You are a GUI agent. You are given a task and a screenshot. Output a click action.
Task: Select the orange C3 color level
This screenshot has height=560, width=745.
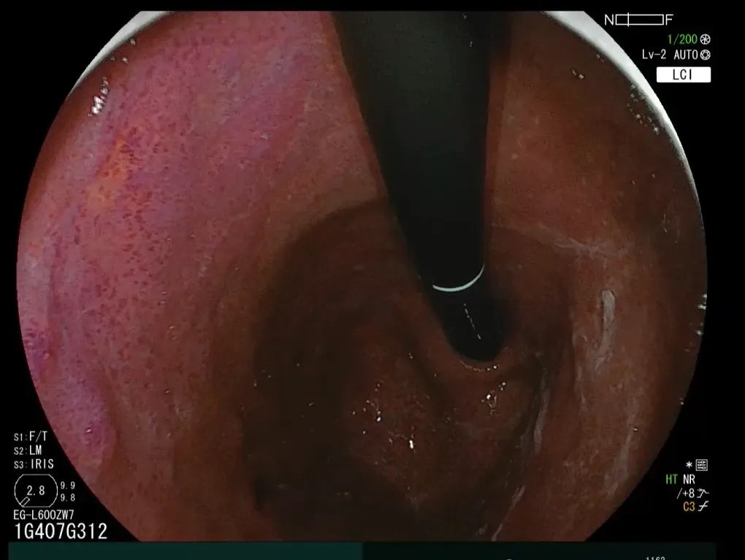tap(689, 507)
